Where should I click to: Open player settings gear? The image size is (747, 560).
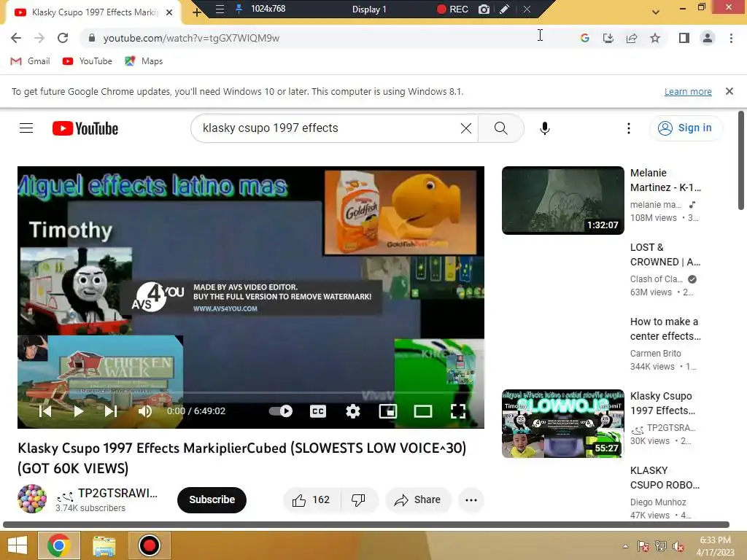tap(352, 411)
